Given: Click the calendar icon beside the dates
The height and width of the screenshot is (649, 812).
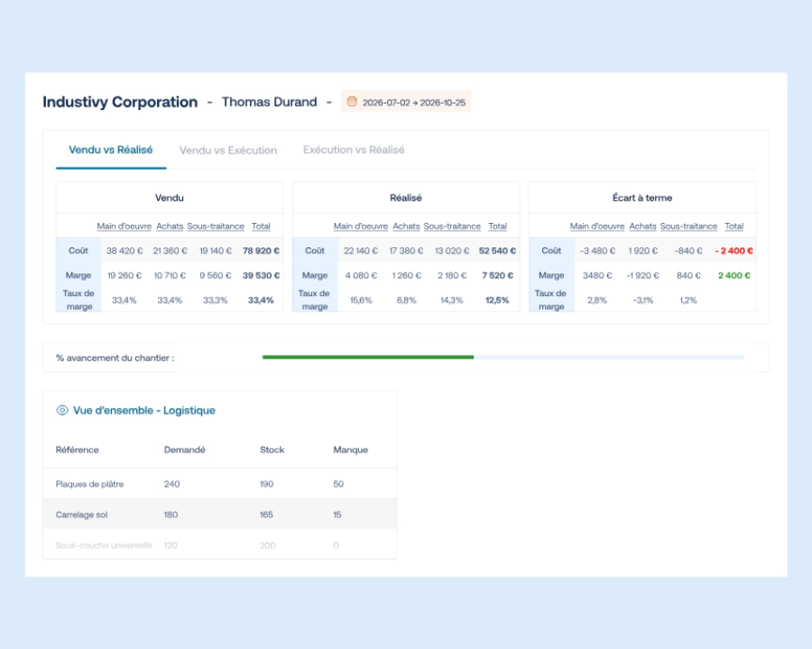Looking at the screenshot, I should 352,101.
